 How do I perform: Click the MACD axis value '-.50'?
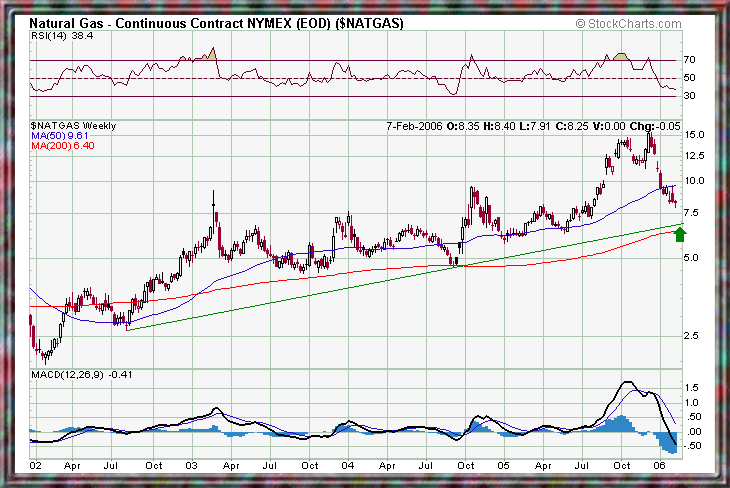[x=692, y=446]
